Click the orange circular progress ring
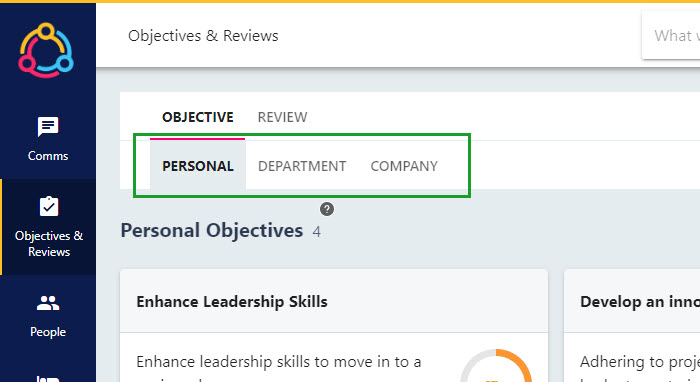The height and width of the screenshot is (382, 700). (x=496, y=365)
